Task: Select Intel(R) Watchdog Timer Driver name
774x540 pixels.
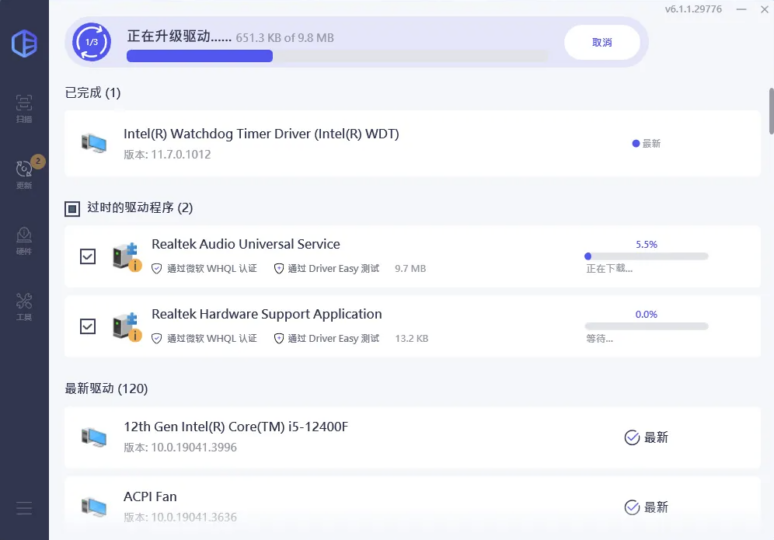Action: pyautogui.click(x=261, y=134)
